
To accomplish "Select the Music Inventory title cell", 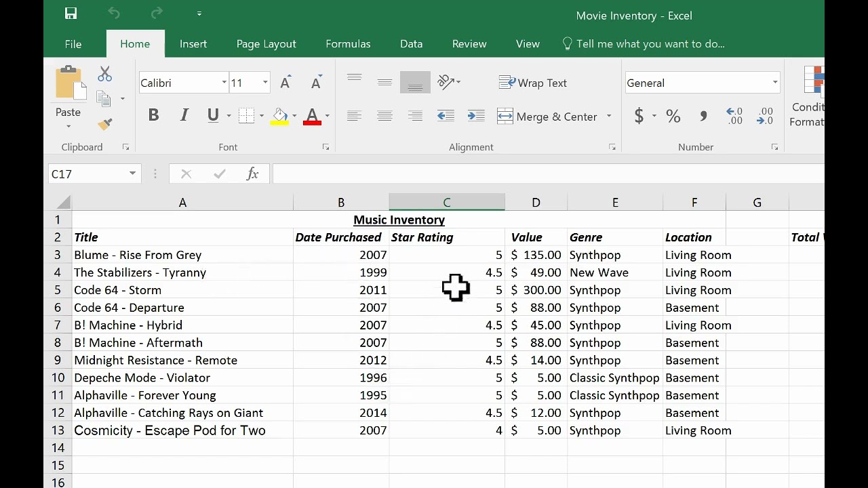I will pos(399,220).
